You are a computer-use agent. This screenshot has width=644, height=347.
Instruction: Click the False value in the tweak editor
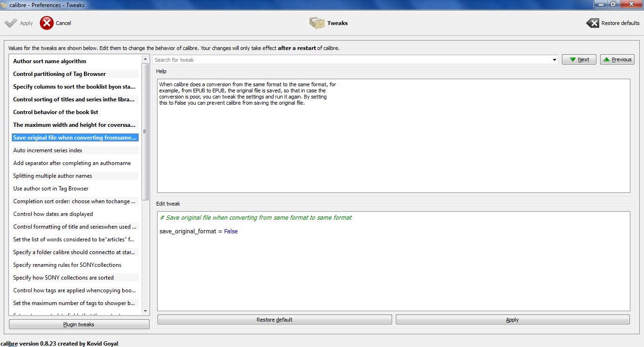click(231, 231)
